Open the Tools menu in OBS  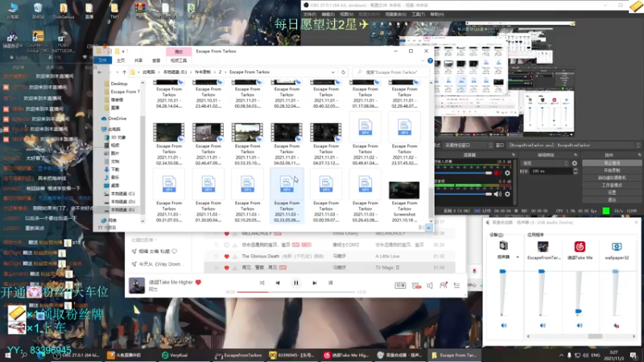click(418, 14)
